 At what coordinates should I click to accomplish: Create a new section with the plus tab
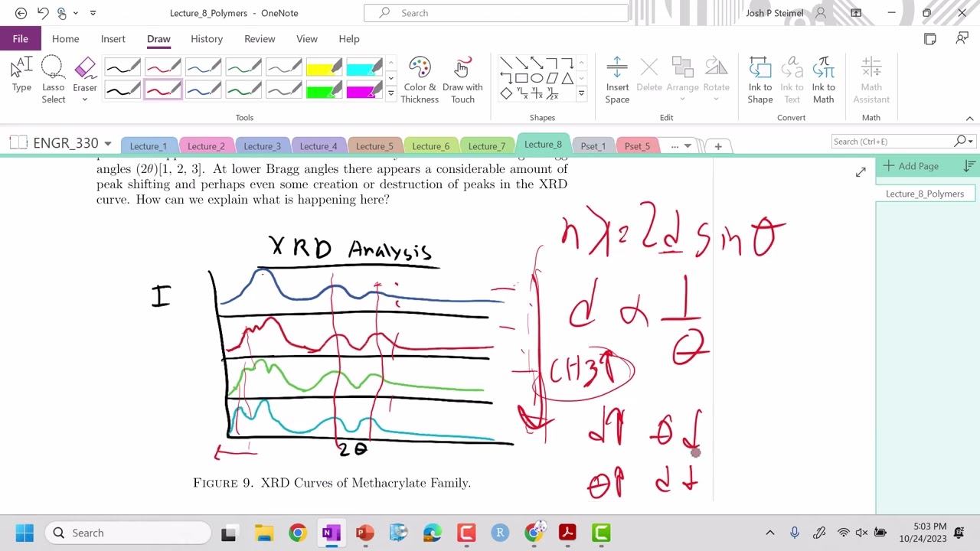(718, 146)
